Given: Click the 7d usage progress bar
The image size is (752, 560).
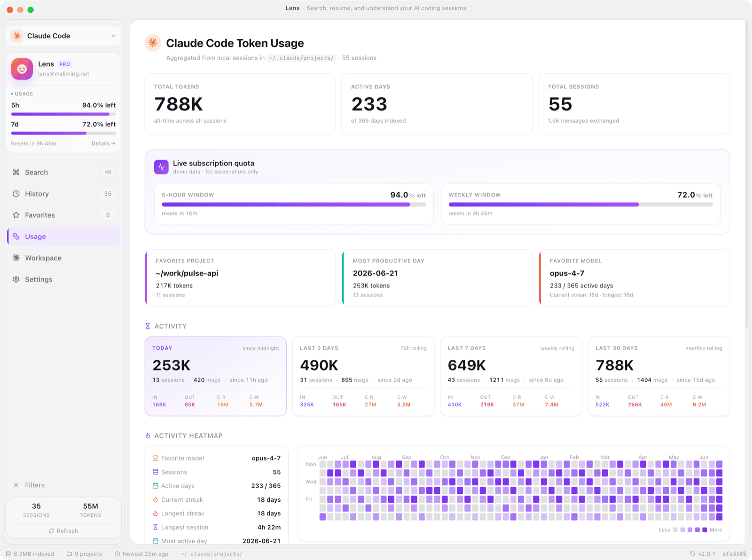Looking at the screenshot, I should click(x=63, y=134).
